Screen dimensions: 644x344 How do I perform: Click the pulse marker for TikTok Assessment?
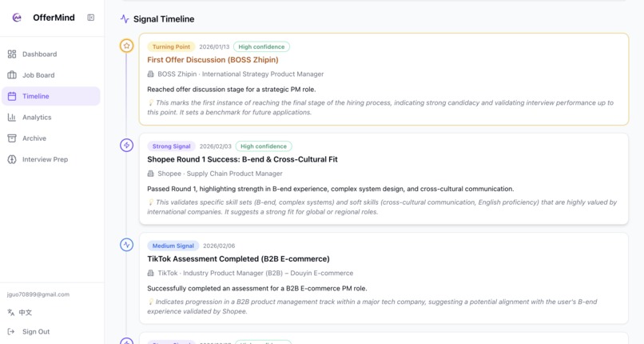pyautogui.click(x=126, y=245)
